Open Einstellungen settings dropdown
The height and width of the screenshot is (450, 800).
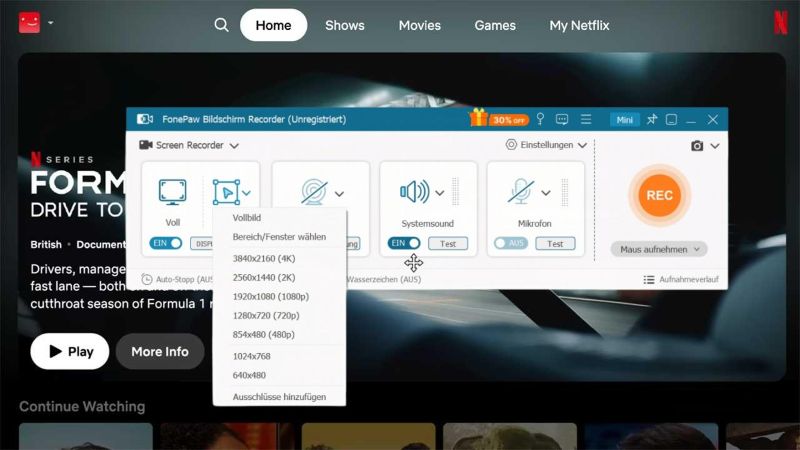coord(546,145)
